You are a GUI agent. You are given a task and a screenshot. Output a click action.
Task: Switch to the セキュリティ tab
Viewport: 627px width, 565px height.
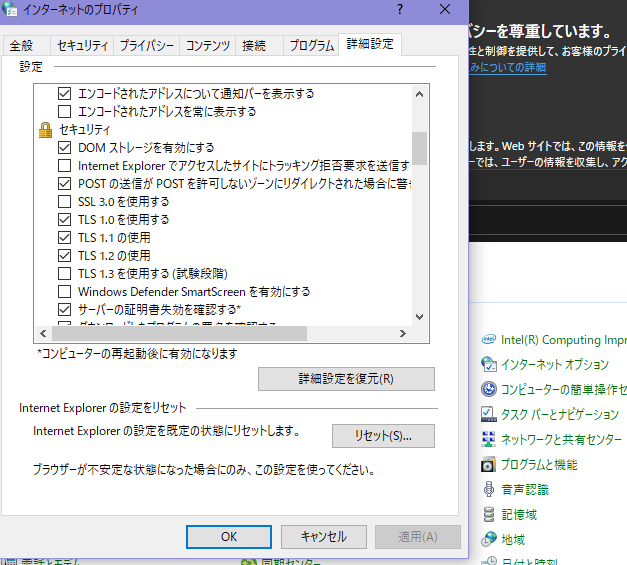[x=82, y=46]
